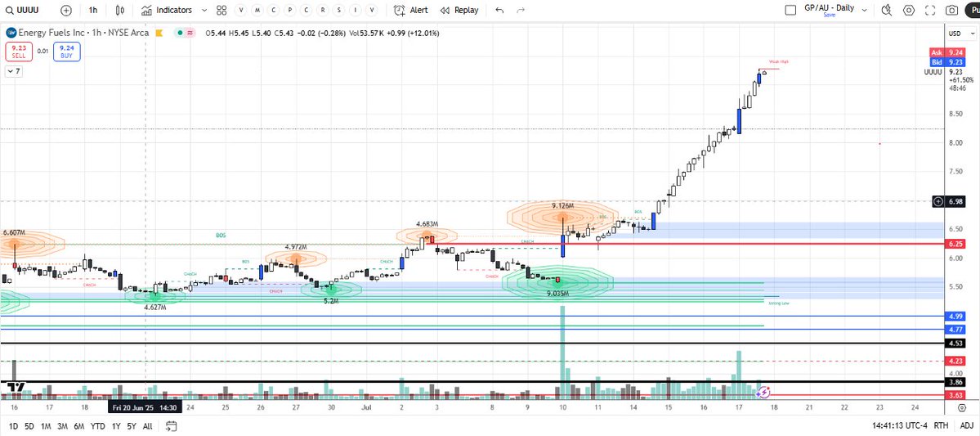
Task: Click the first V quick-access circle
Action: 243,10
